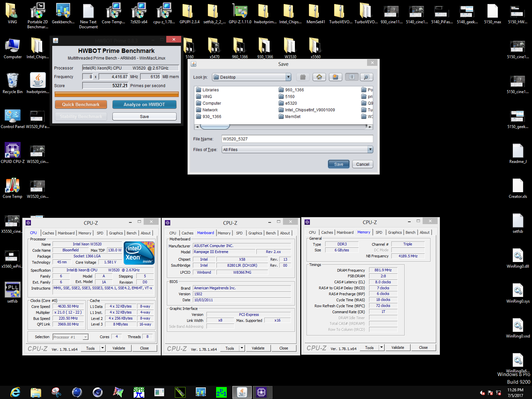Open the Core Temp desktop shortcut

[x=13, y=188]
